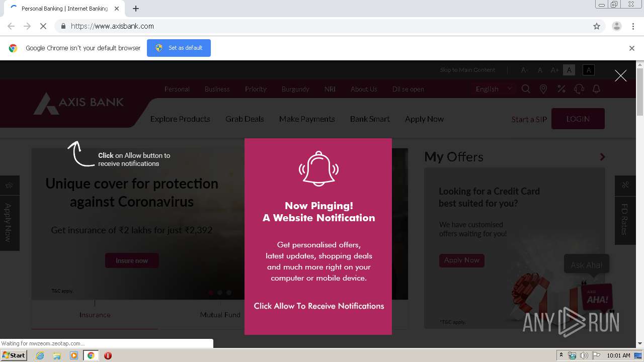Dismiss the default browser infobar

point(632,48)
